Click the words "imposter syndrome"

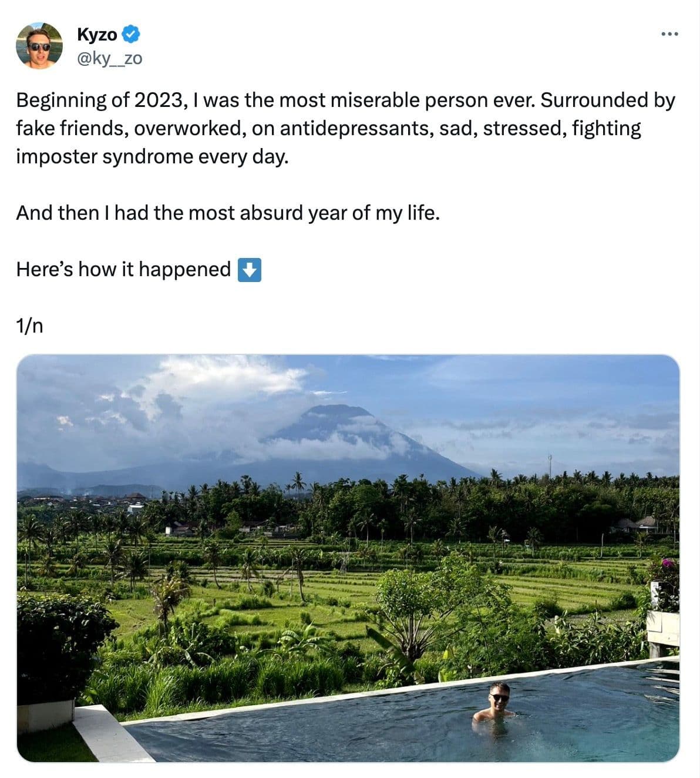tap(107, 157)
